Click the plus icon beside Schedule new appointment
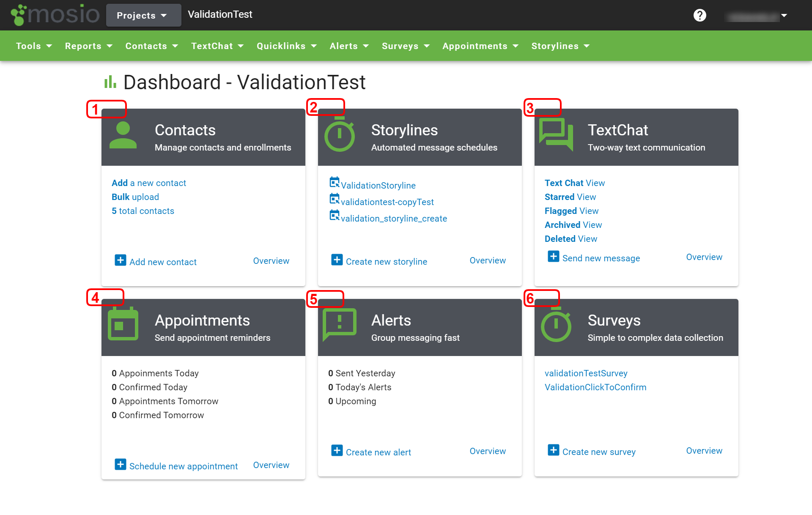 (x=121, y=464)
